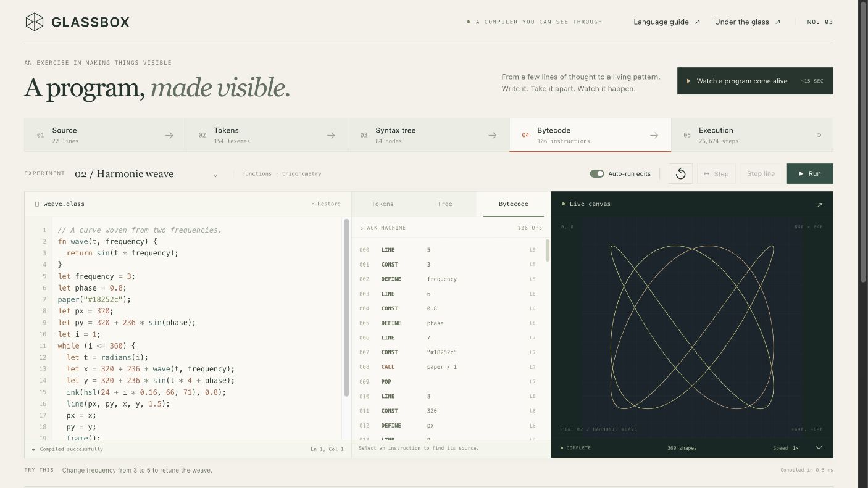Image resolution: width=868 pixels, height=488 pixels.
Task: Click the Glassbox cube logo icon
Action: tap(35, 22)
